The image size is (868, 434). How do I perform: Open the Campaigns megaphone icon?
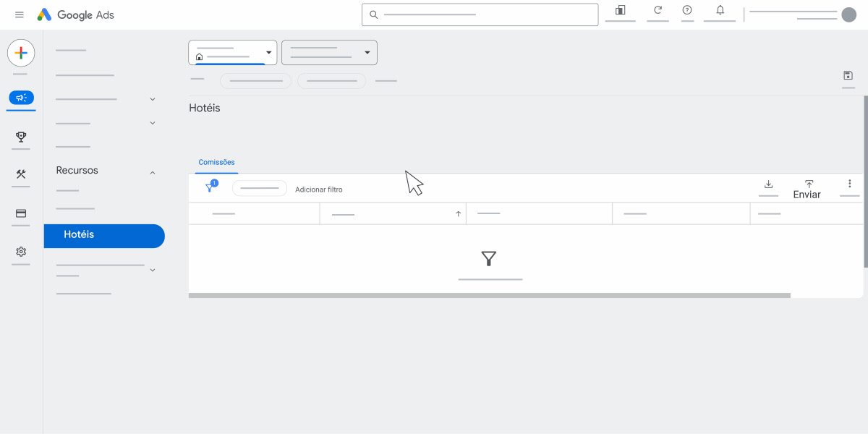[x=21, y=98]
